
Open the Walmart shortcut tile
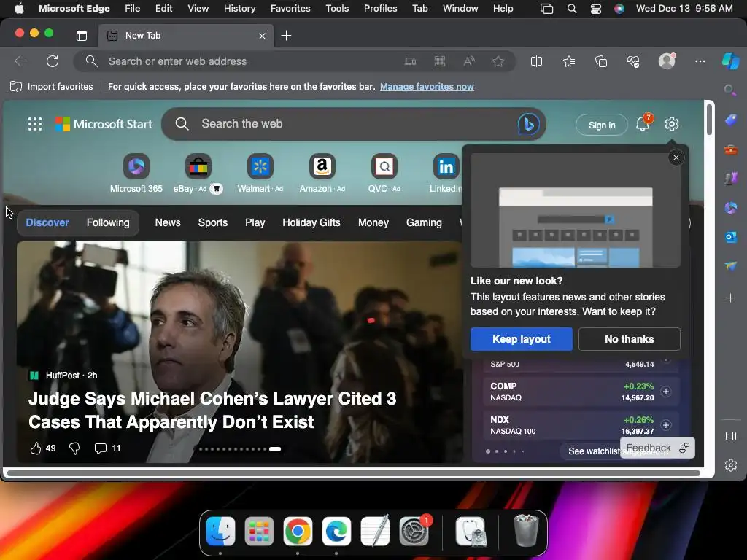coord(260,174)
